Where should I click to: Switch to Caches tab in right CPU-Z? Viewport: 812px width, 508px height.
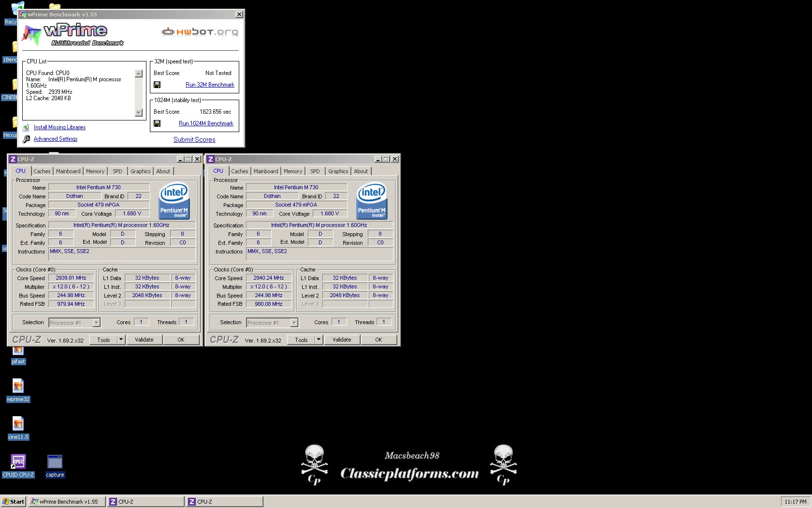(x=240, y=171)
